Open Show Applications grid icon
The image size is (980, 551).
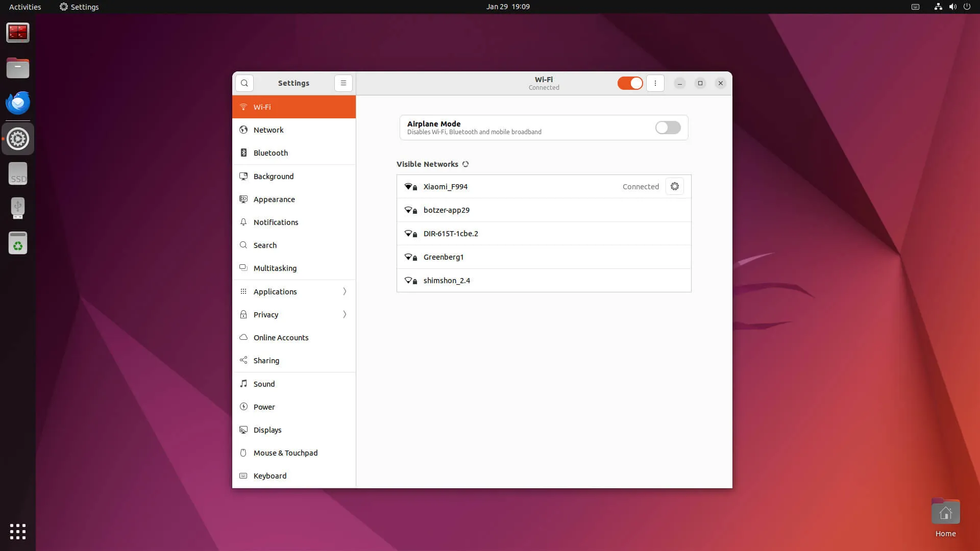18,531
